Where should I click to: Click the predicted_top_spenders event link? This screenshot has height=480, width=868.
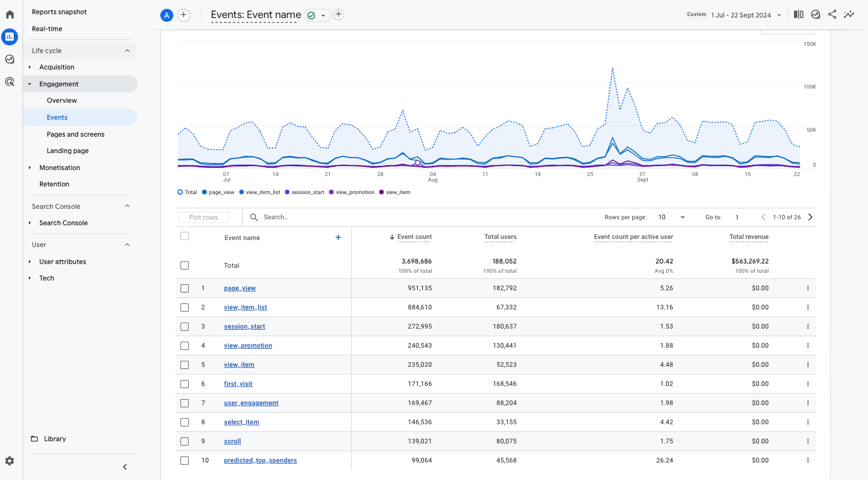[x=260, y=460]
